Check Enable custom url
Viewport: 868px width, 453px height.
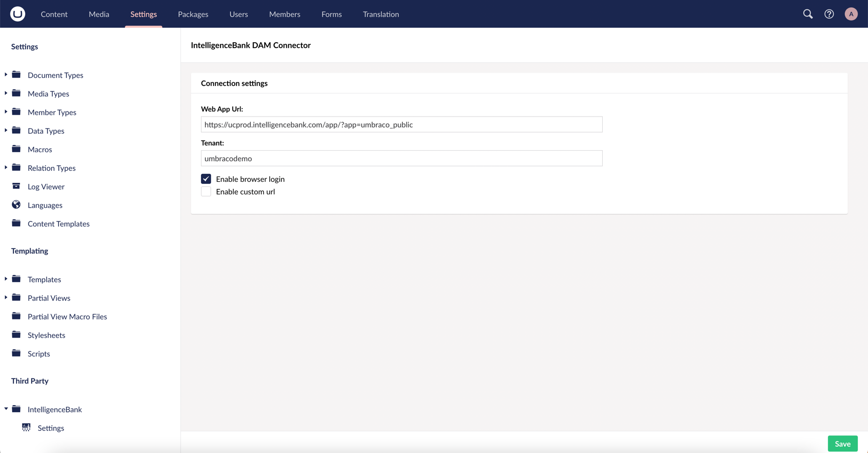[206, 191]
